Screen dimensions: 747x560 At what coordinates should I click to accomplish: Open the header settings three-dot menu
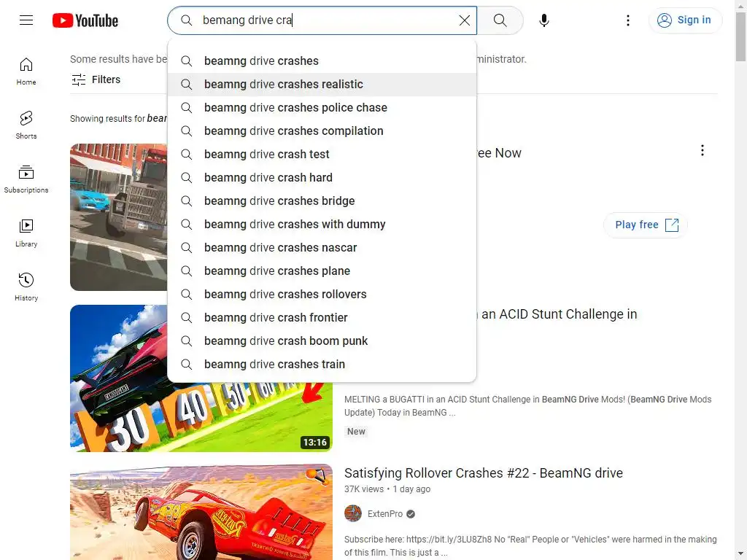(x=628, y=20)
